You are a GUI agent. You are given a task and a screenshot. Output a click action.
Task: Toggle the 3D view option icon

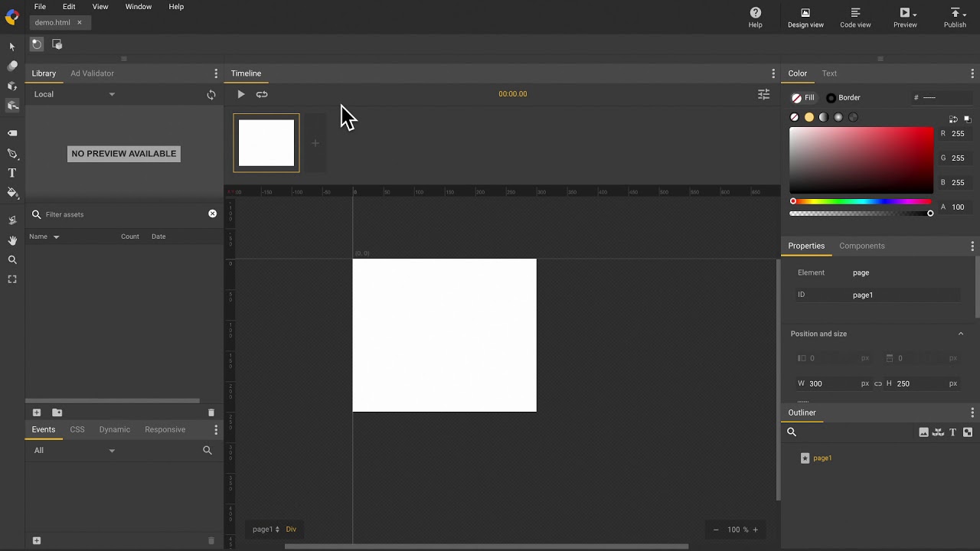57,44
